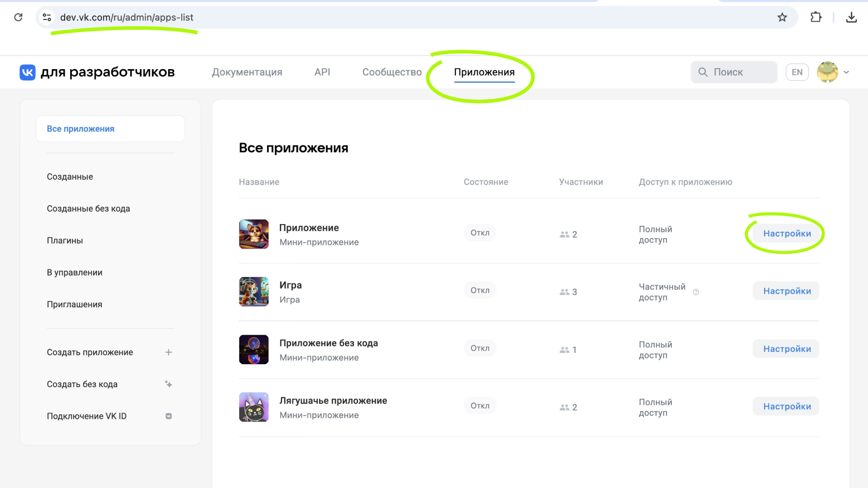Click participants icon in Игра row
The height and width of the screenshot is (488, 868).
coord(564,292)
